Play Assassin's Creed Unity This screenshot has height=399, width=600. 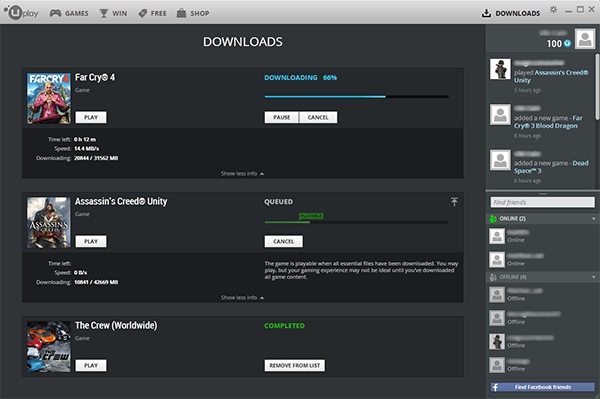(91, 241)
